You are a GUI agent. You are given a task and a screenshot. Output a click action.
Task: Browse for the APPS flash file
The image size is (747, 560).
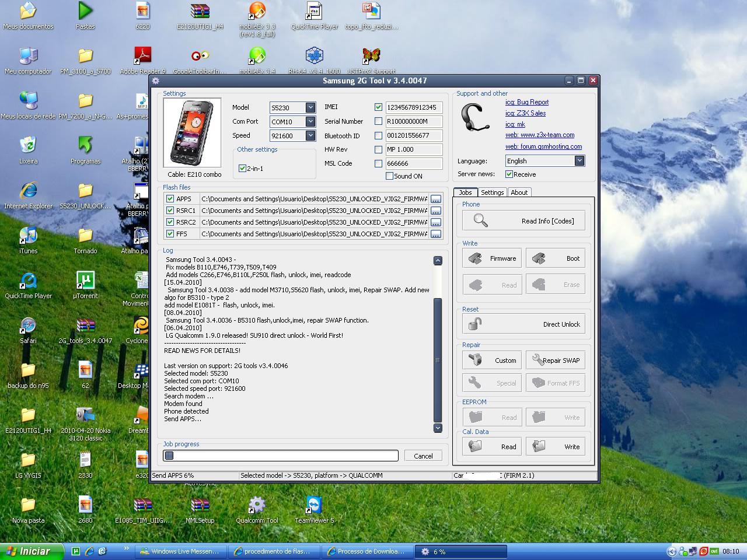[436, 199]
